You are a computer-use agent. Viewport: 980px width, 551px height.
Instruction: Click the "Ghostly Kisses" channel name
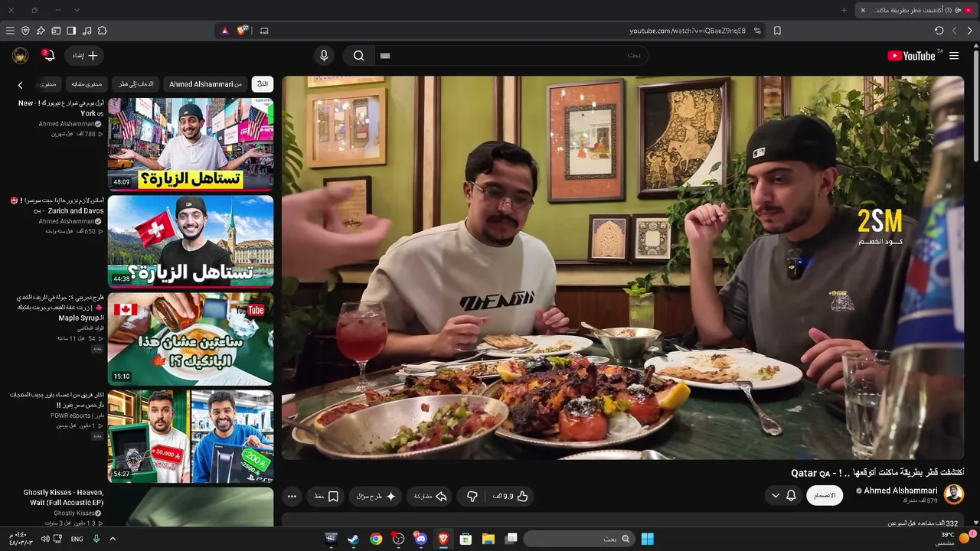73,514
